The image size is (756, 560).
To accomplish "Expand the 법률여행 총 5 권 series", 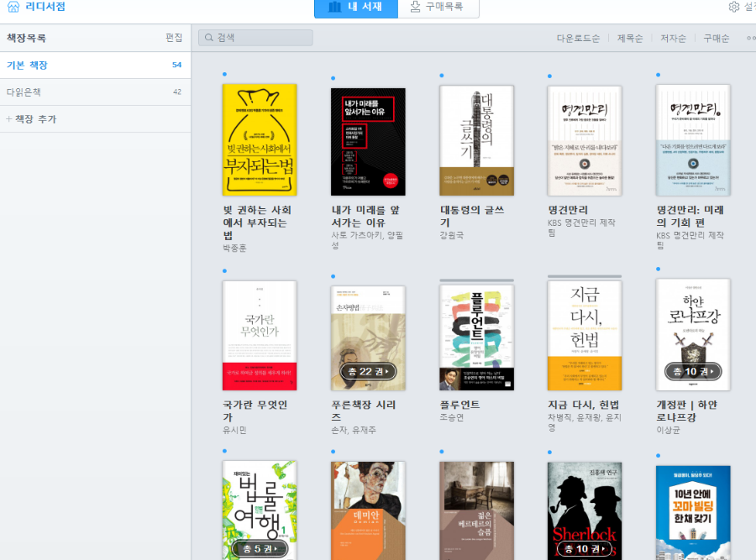I will click(x=260, y=549).
